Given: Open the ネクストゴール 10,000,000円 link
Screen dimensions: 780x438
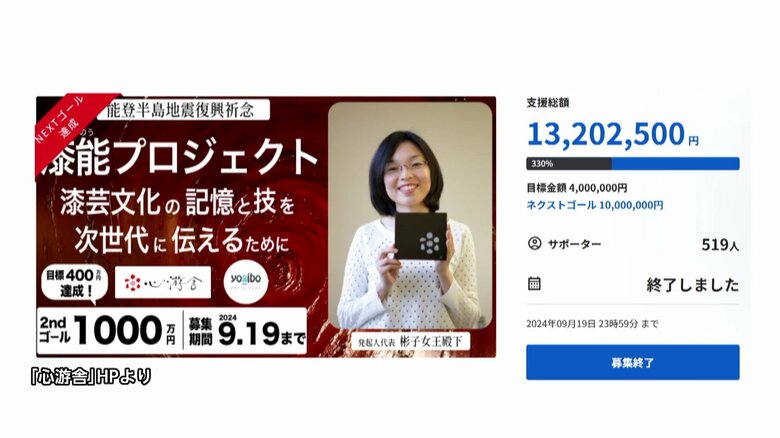Looking at the screenshot, I should click(595, 205).
